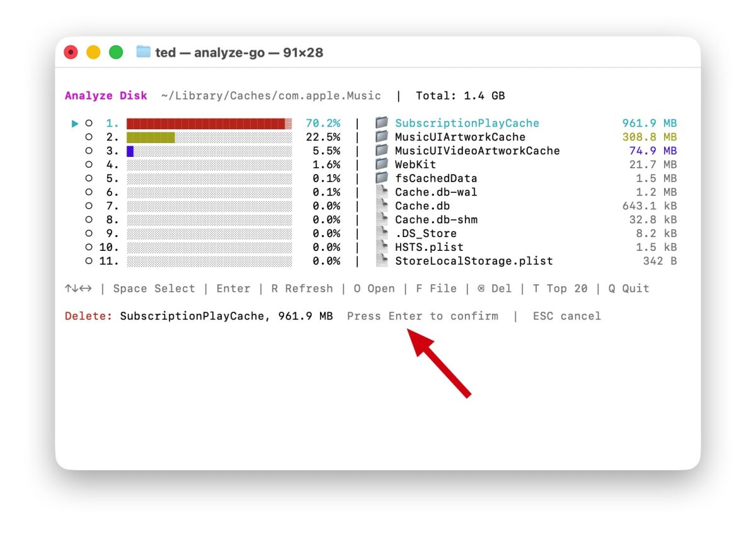756x544 pixels.
Task: Click the olive 22.5% usage bar
Action: coord(151,137)
